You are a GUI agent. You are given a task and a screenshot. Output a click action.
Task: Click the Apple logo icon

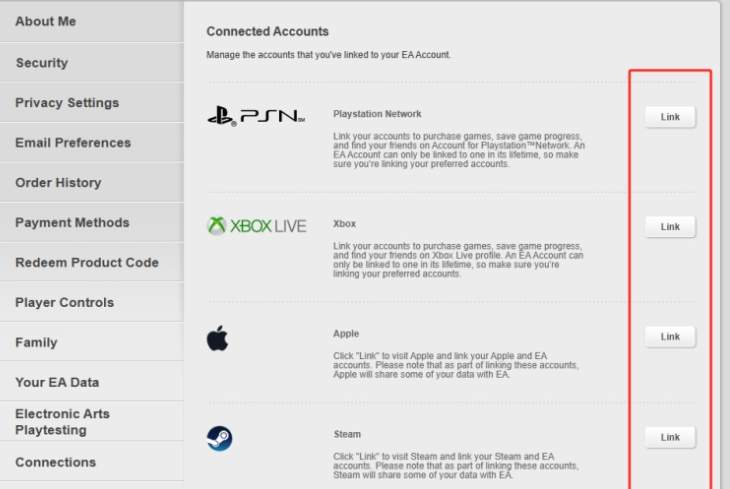217,338
